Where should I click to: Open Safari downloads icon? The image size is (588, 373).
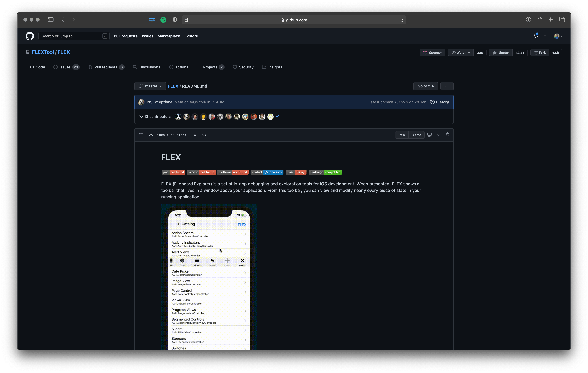point(528,20)
